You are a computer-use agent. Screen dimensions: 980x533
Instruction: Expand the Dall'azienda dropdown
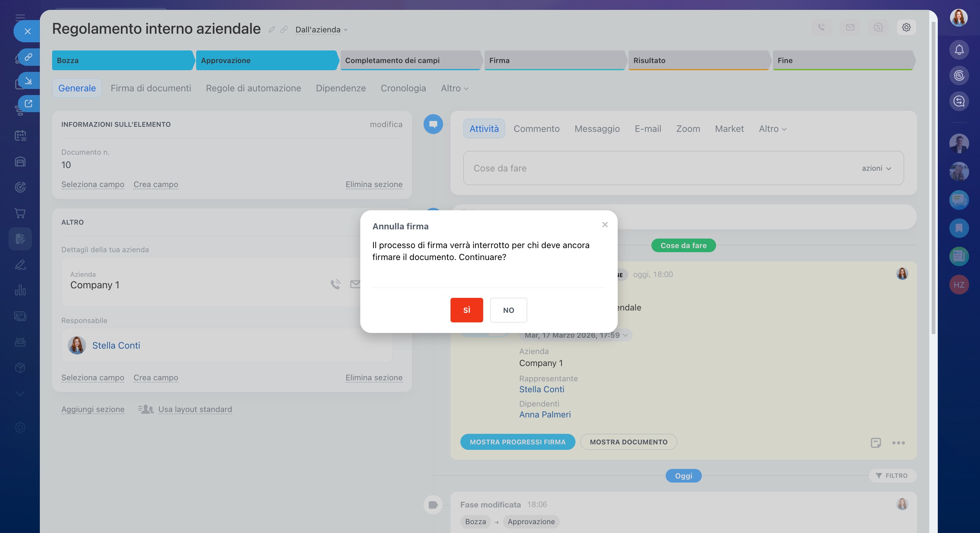pos(321,30)
